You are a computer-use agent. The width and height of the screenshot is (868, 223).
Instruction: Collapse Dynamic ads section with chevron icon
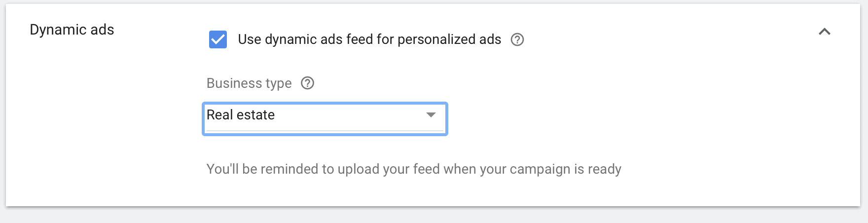point(825,32)
